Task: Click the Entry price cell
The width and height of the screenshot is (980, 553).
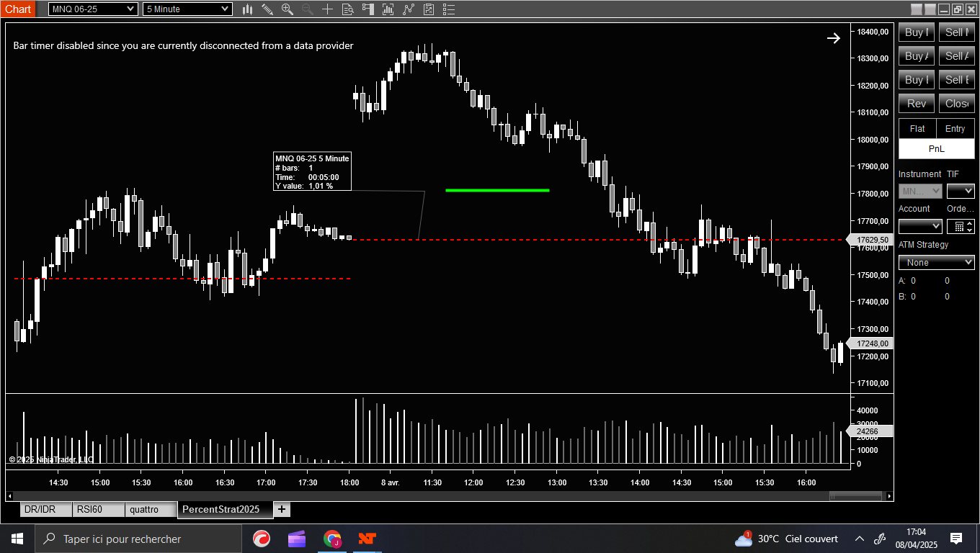Action: [x=955, y=129]
